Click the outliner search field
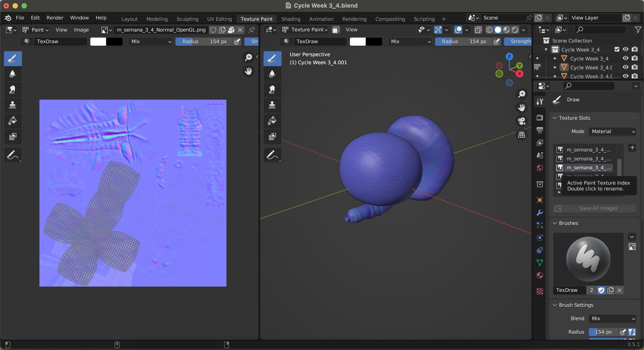The width and height of the screenshot is (644, 350). pos(600,30)
